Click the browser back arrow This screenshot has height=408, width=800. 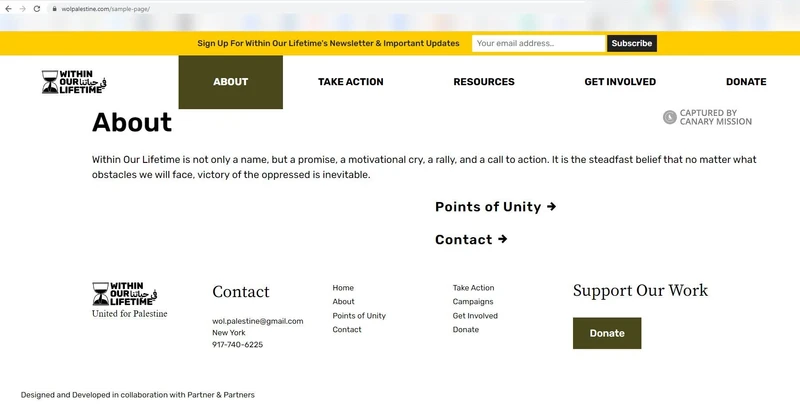click(8, 8)
